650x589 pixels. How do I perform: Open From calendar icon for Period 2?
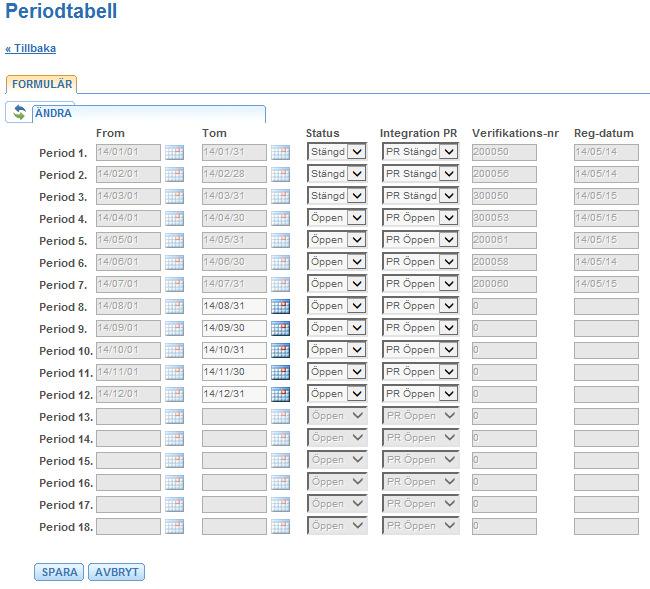(175, 175)
